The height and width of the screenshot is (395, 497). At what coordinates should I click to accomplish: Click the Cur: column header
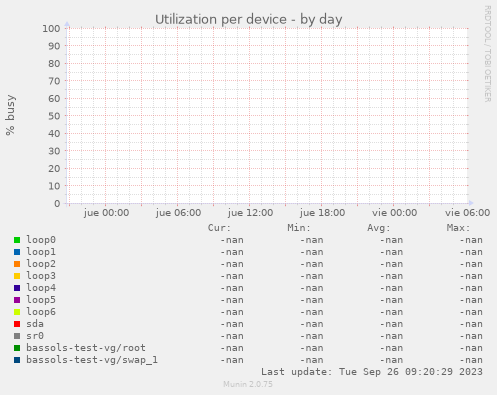pos(219,228)
